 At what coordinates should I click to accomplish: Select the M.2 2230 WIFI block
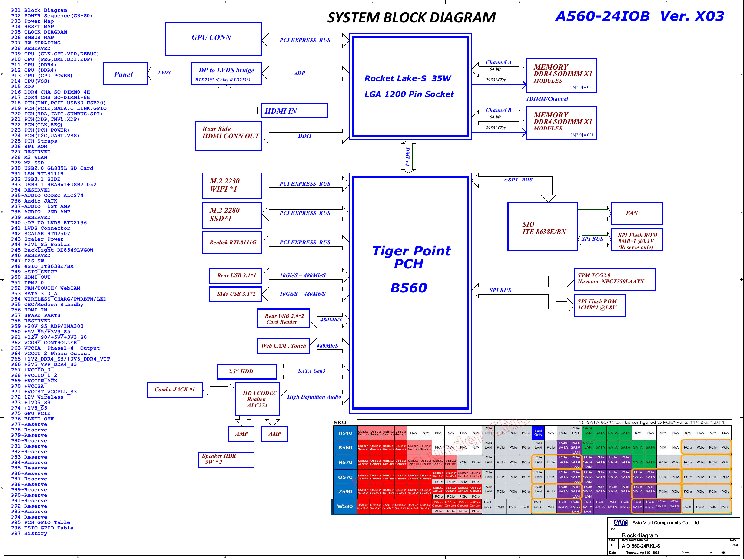[232, 186]
